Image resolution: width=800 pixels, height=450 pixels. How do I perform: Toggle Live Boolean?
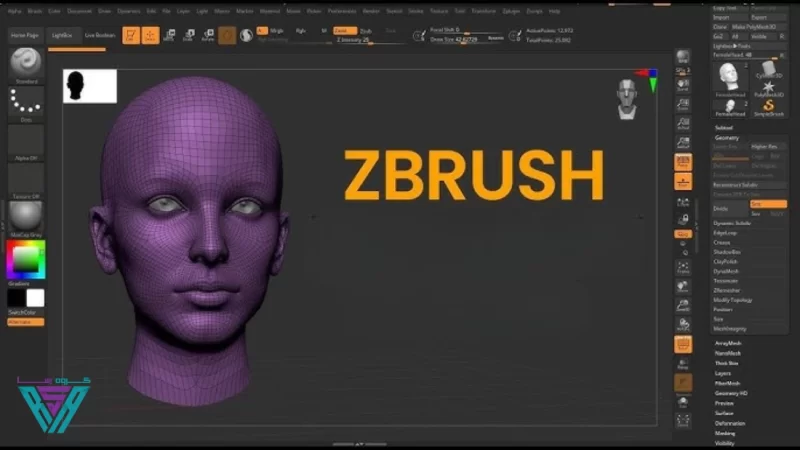(x=99, y=35)
